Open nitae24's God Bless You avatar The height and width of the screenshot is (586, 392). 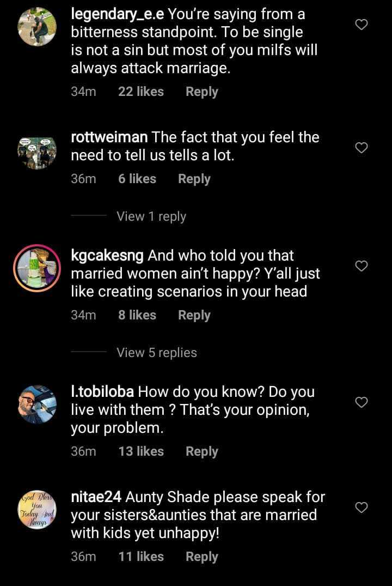pyautogui.click(x=38, y=510)
